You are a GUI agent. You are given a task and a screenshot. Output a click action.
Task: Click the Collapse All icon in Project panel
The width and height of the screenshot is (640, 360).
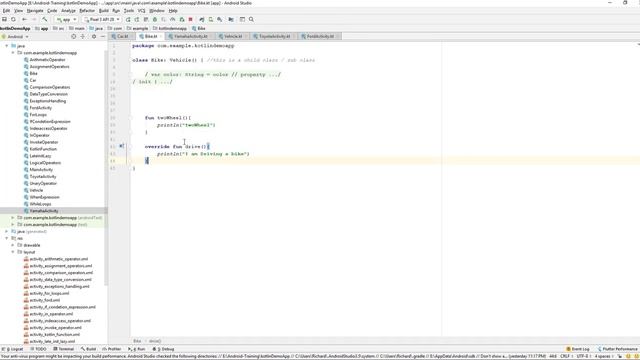pyautogui.click(x=83, y=36)
